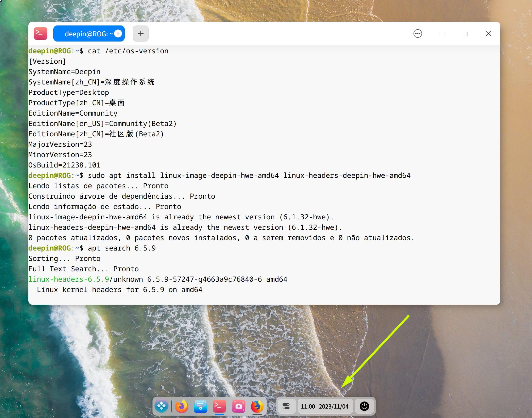Open the running Firefox icon at dock end

pyautogui.click(x=257, y=406)
